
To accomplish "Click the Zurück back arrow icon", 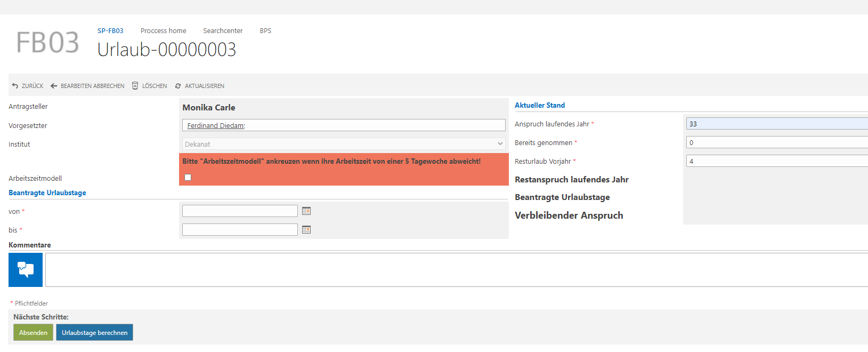I will (15, 86).
